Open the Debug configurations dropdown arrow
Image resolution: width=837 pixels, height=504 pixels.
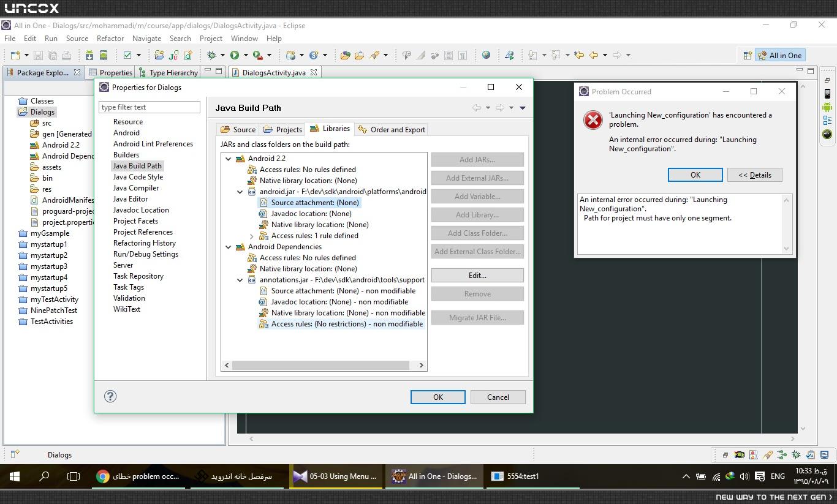point(222,55)
